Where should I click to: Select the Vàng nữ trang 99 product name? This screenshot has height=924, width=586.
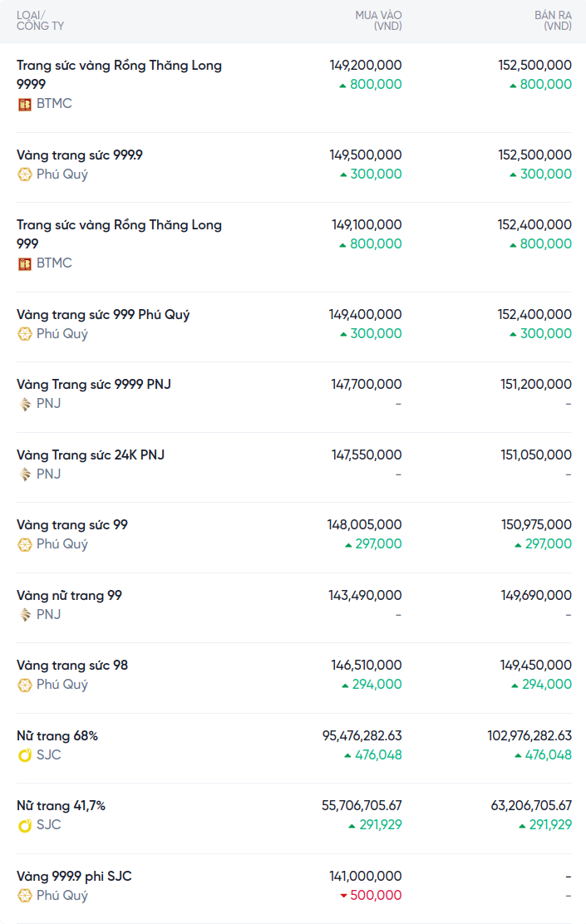(69, 596)
